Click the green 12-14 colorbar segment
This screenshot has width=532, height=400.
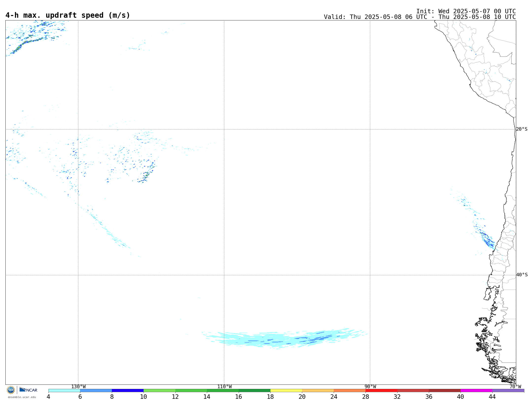[191, 391]
